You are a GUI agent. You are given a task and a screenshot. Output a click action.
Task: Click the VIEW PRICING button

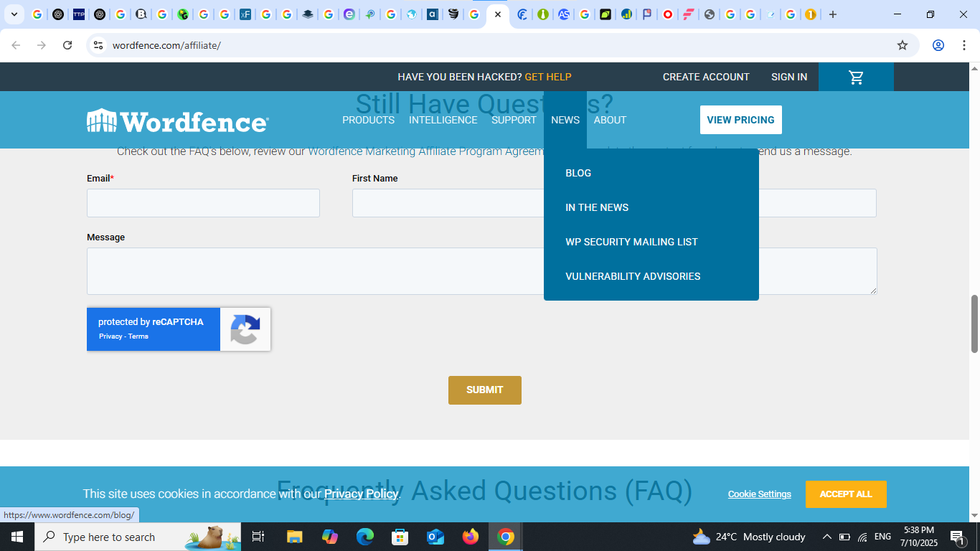740,120
